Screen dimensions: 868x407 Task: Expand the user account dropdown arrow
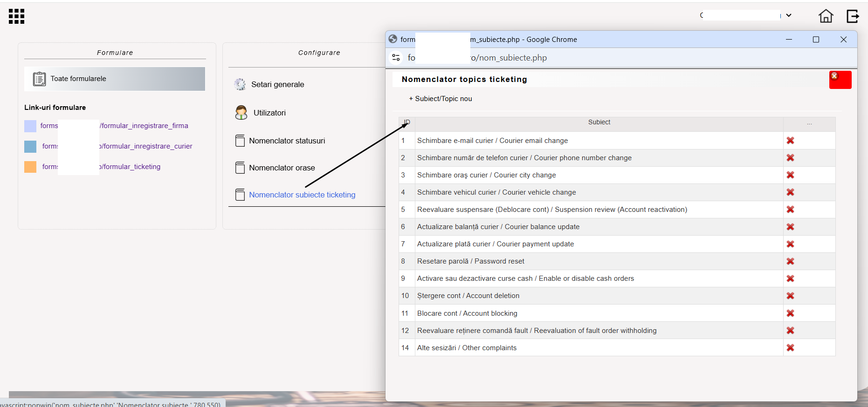tap(789, 15)
